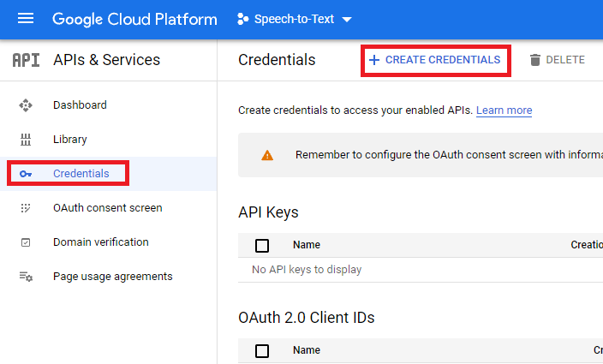
Task: Click the orange warning triangle icon
Action: click(267, 155)
